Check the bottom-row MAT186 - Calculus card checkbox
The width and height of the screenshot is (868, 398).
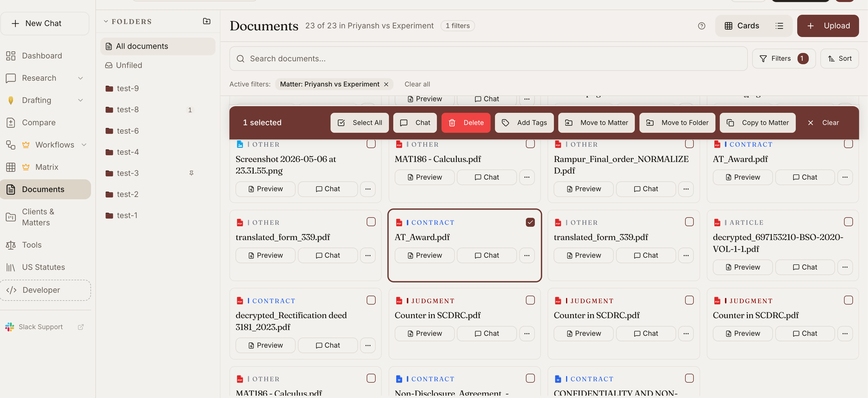coord(371,378)
